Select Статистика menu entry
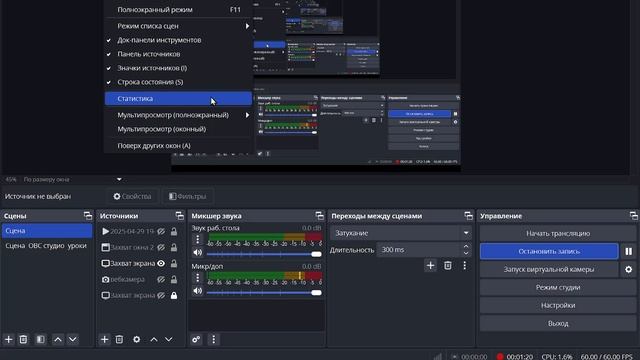The height and width of the screenshot is (360, 640). pyautogui.click(x=178, y=98)
